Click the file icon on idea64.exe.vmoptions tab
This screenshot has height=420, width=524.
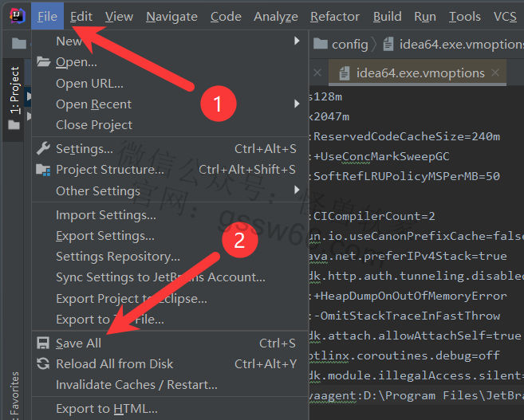point(345,73)
